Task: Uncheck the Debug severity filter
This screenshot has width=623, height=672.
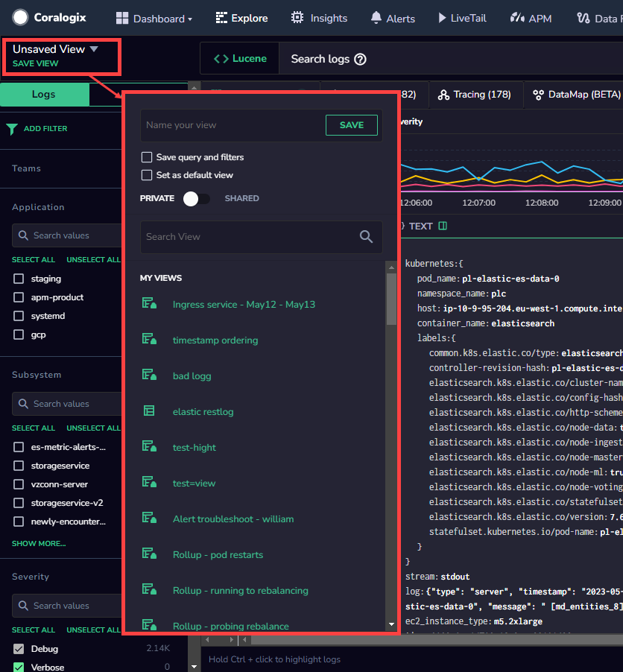Action: 19,648
